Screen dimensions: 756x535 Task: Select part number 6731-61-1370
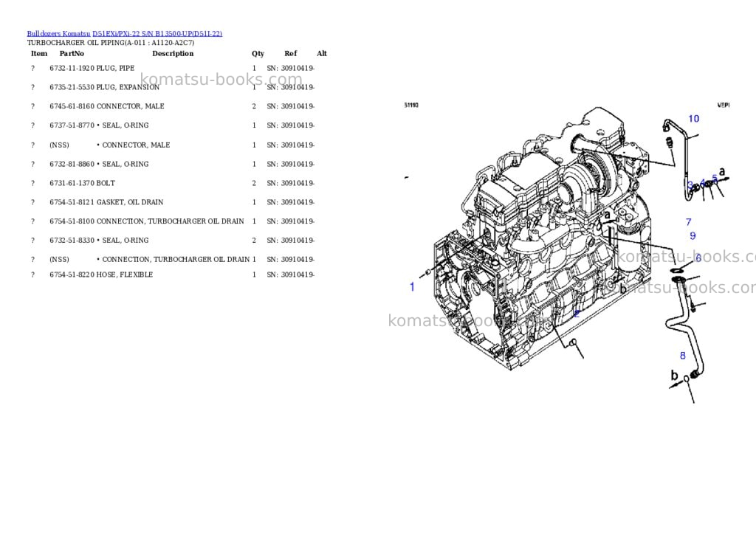coord(72,183)
